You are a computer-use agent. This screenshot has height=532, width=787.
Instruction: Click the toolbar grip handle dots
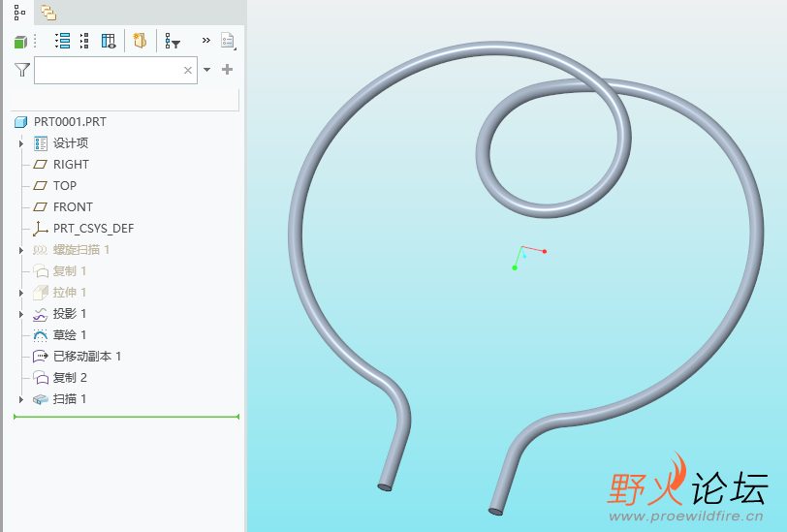[x=35, y=41]
